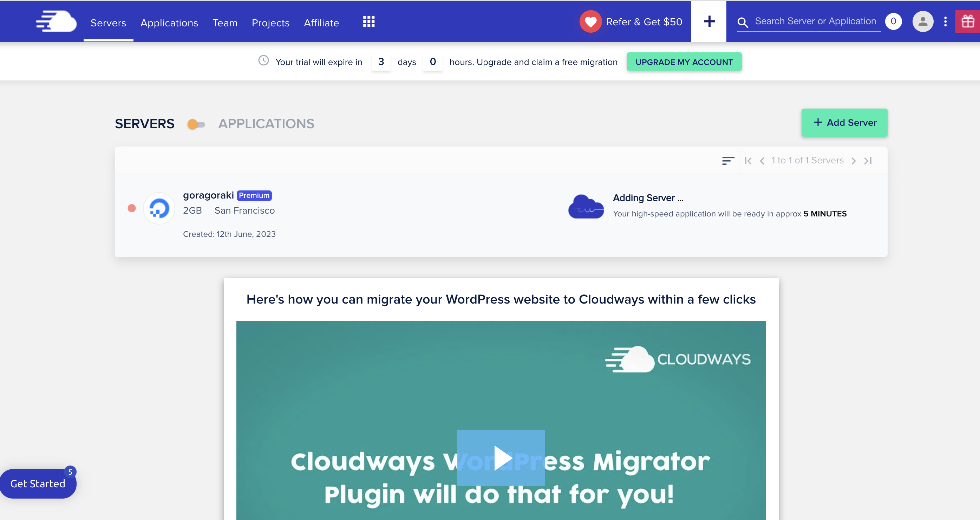Screen dimensions: 980x520
Task: Open the apps grid menu icon
Action: tap(368, 22)
